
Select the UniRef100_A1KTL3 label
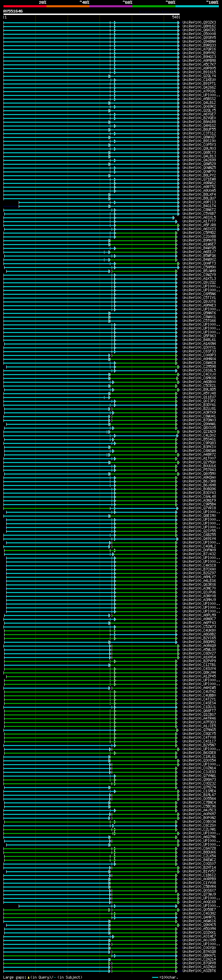coord(199,279)
